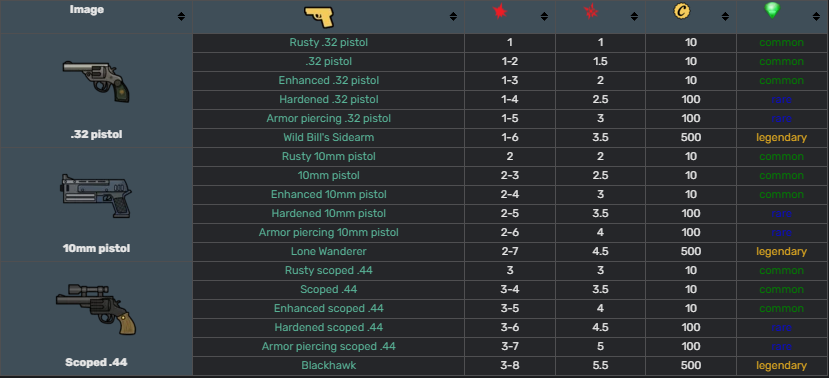
Task: Click the red damage star header icon
Action: (x=500, y=11)
